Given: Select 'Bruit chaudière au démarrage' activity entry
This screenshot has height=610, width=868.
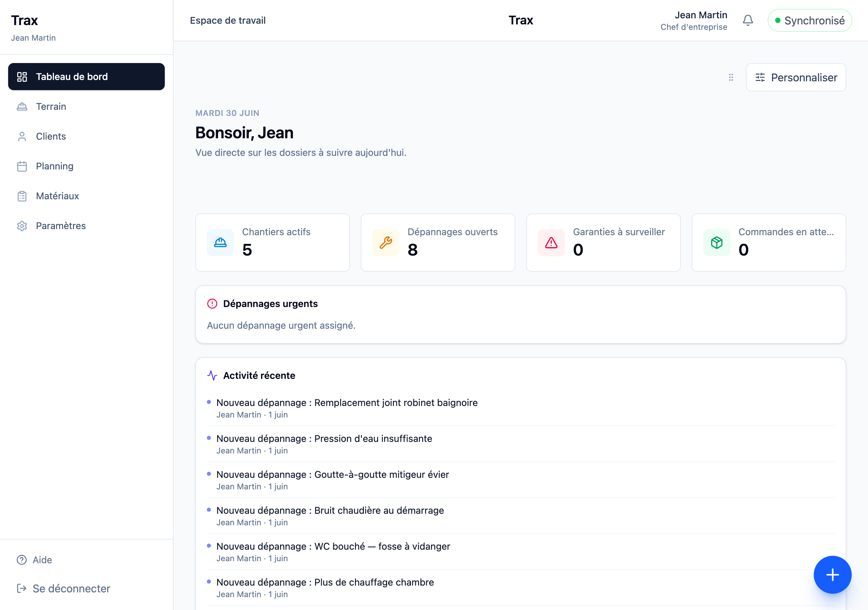Looking at the screenshot, I should [520, 516].
